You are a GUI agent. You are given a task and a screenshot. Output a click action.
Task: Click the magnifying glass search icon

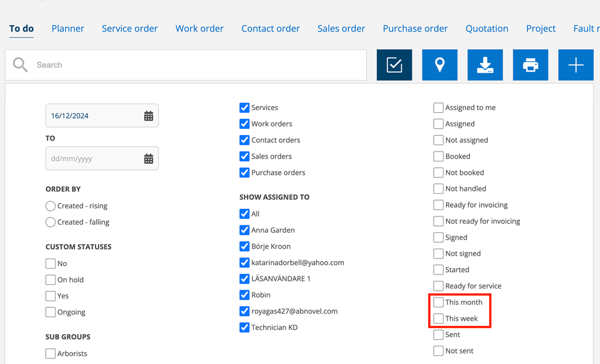21,64
